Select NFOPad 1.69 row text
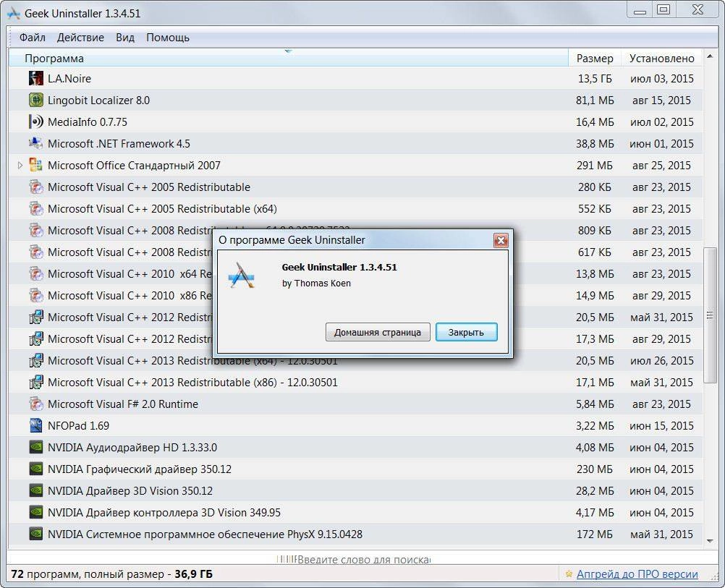 [x=79, y=426]
